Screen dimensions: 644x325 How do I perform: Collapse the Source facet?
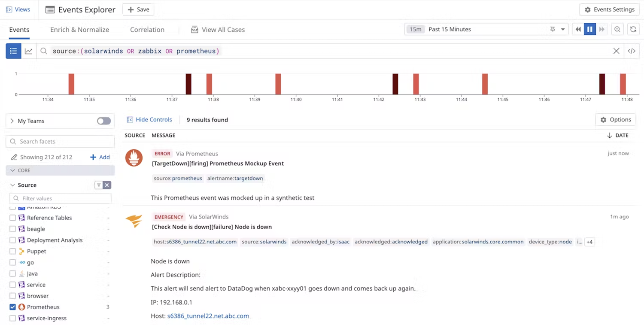pos(12,185)
